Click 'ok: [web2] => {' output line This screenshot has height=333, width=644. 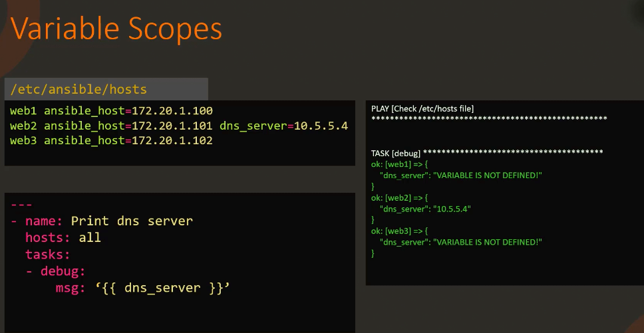[400, 197]
